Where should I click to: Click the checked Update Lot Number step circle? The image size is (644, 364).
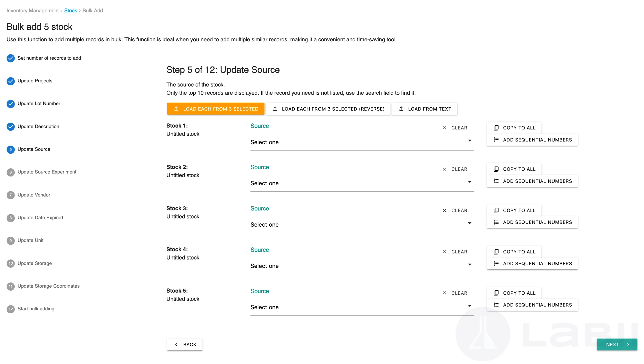11,104
